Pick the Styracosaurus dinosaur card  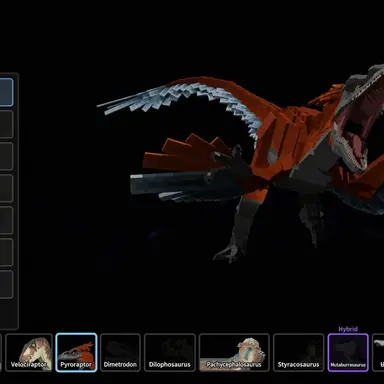pos(298,352)
